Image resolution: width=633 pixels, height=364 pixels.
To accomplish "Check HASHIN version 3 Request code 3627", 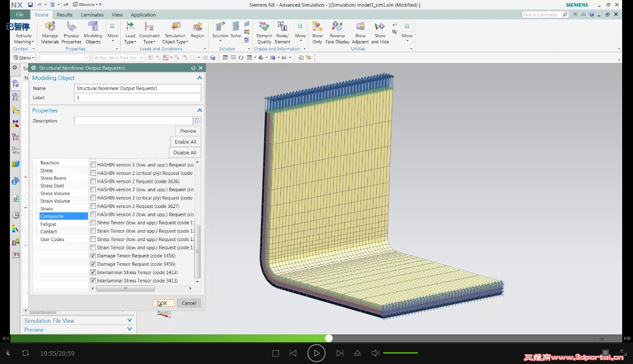I will pyautogui.click(x=93, y=206).
